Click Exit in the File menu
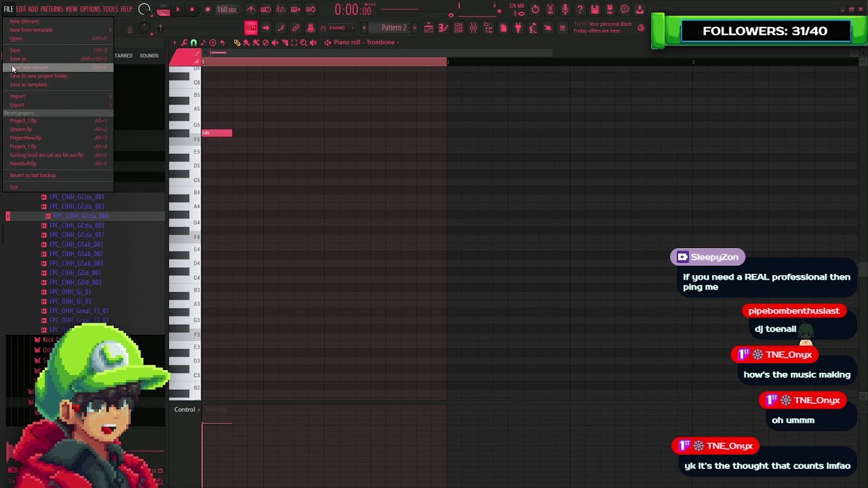The width and height of the screenshot is (868, 488). click(x=58, y=187)
